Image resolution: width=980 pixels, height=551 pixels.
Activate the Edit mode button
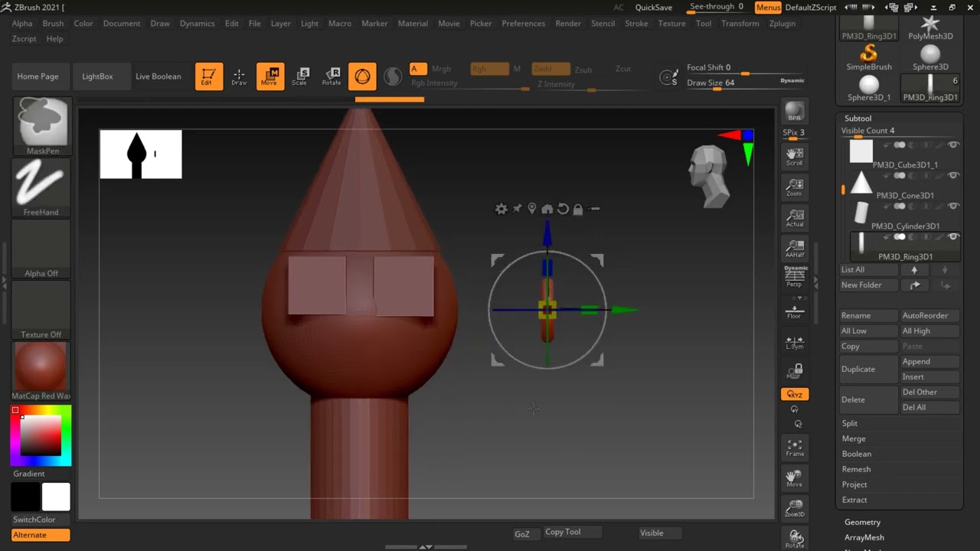coord(208,77)
